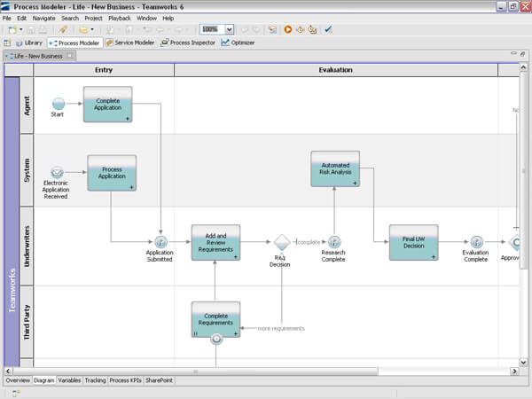This screenshot has width=532, height=399.
Task: Close the Life - New Business editor tab
Action: [x=69, y=56]
